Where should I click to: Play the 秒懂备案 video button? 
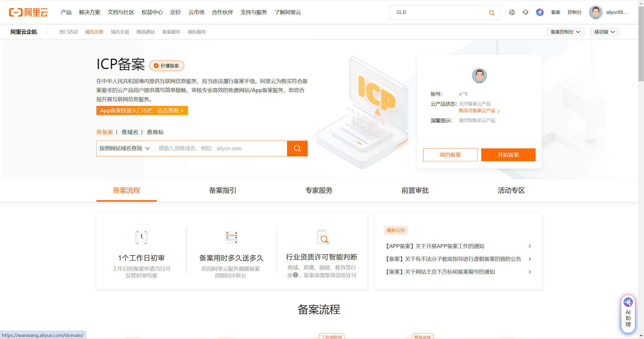[167, 66]
